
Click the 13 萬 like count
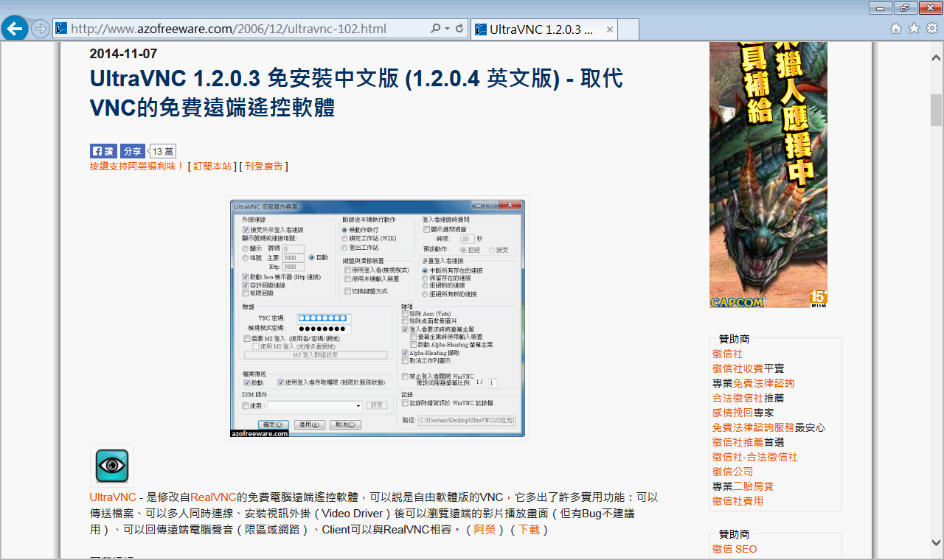coord(163,151)
